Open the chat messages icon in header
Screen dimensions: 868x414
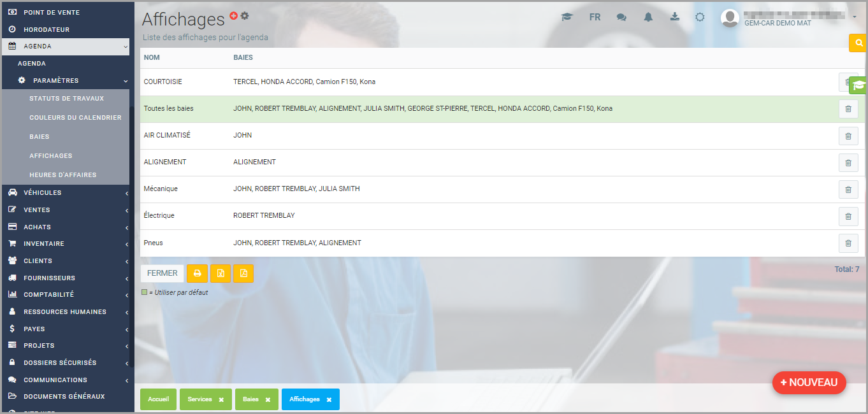tap(621, 17)
